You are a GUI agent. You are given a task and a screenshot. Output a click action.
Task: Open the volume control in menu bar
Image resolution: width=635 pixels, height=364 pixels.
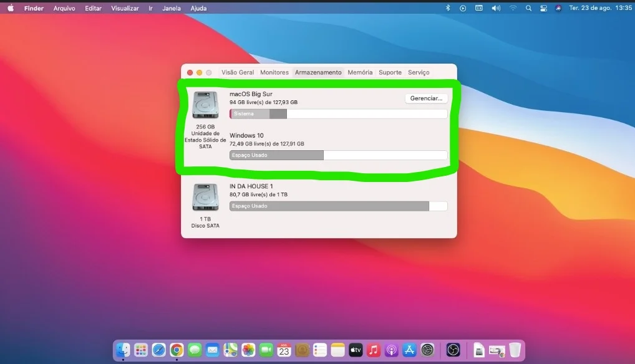click(496, 8)
